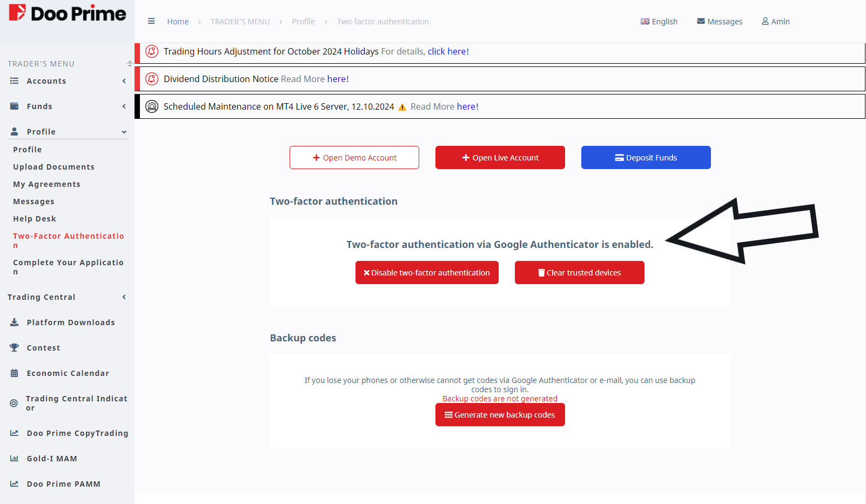
Task: Click Open Demo Account button
Action: (x=354, y=158)
